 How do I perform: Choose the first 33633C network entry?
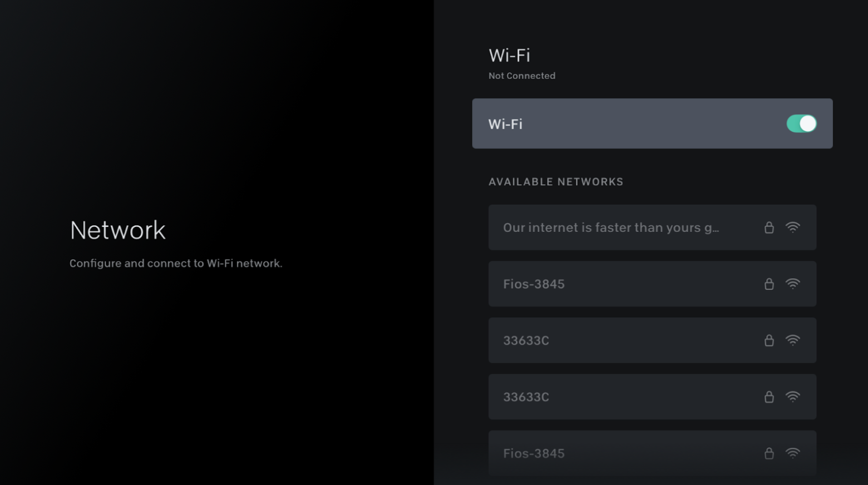[526, 340]
